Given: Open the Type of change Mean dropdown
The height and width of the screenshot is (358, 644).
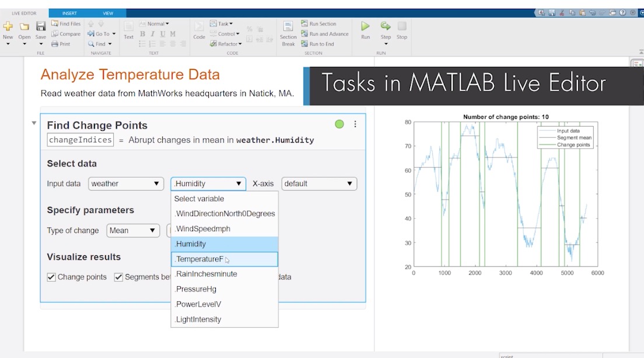Looking at the screenshot, I should 132,230.
